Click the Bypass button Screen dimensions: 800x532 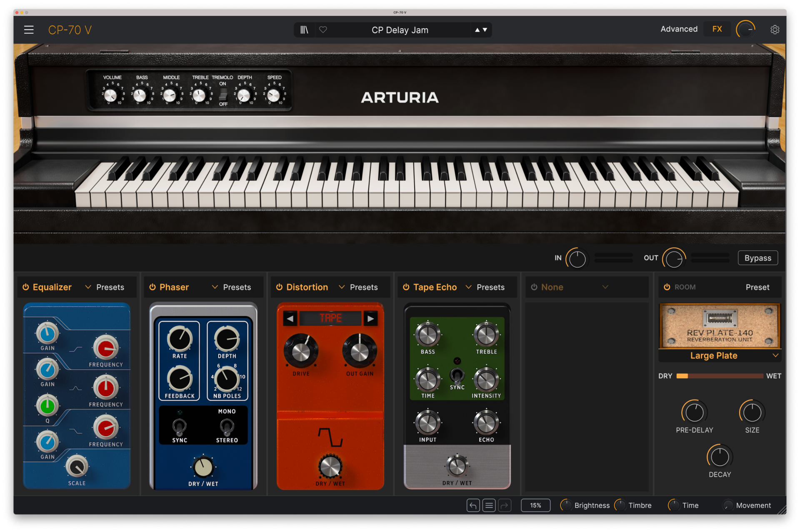pyautogui.click(x=757, y=258)
